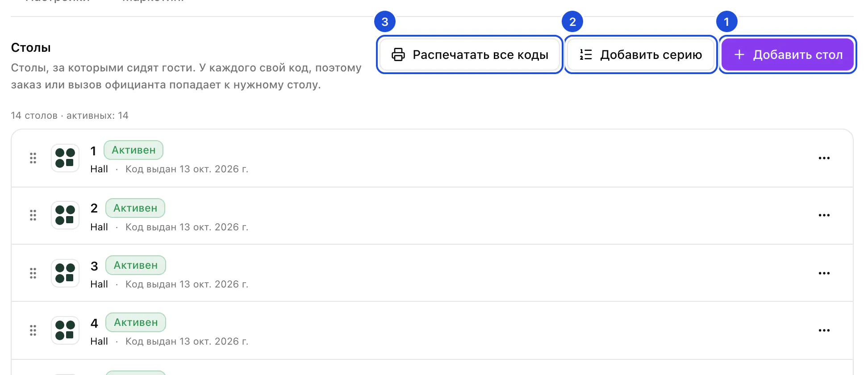Open three-dot menu for table 4
The width and height of the screenshot is (868, 375).
pyautogui.click(x=824, y=330)
